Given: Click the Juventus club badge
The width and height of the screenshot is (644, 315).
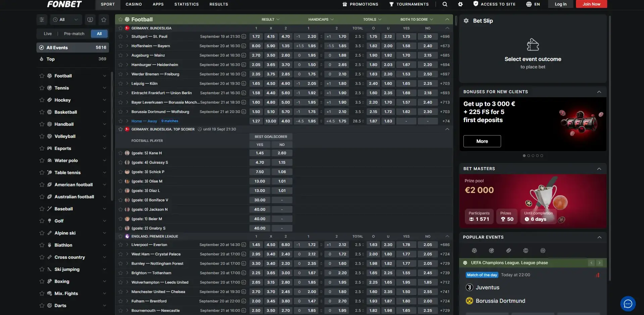Looking at the screenshot, I should pyautogui.click(x=469, y=287).
